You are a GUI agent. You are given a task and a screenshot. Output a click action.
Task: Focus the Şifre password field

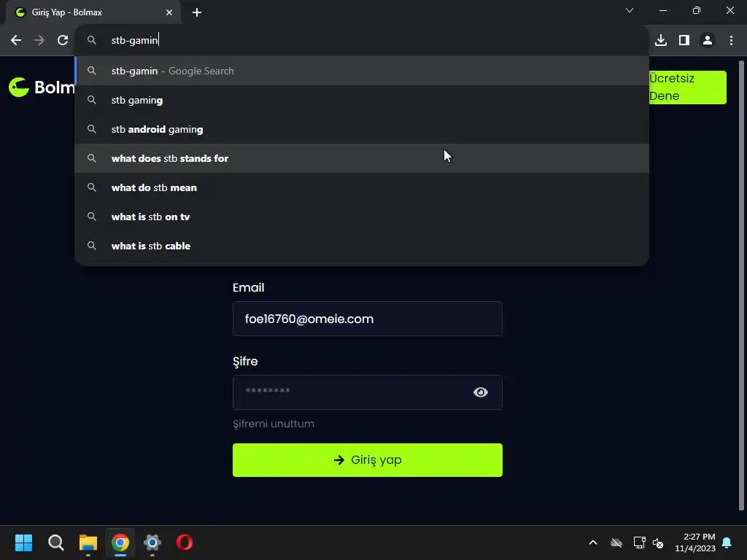pos(368,392)
